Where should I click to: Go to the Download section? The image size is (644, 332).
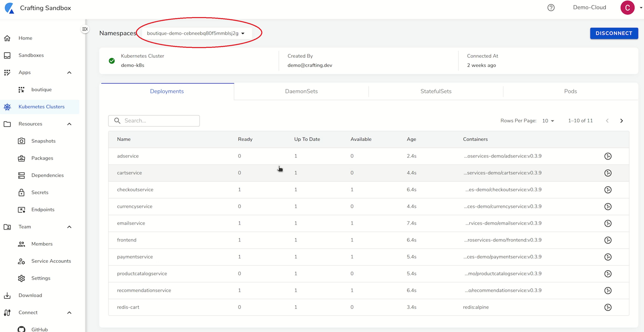click(x=30, y=295)
